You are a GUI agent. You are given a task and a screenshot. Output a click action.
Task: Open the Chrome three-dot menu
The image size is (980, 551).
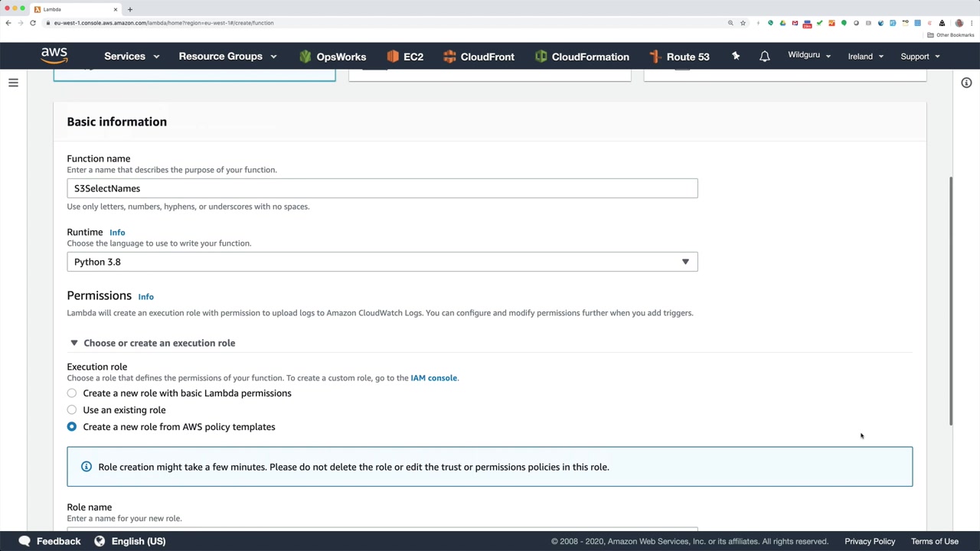[x=972, y=23]
